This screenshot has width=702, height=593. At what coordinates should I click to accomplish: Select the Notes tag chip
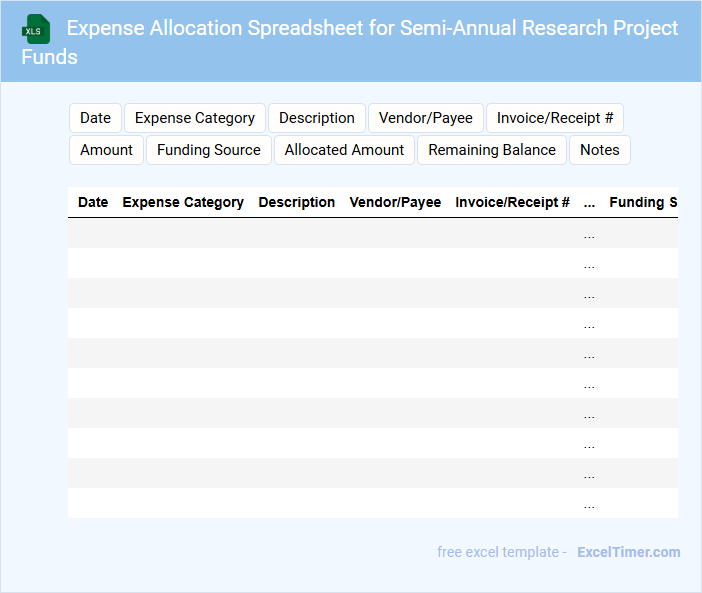(x=600, y=150)
